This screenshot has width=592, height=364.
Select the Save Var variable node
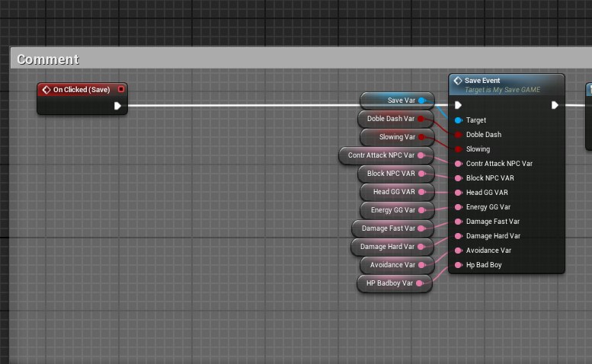[397, 101]
